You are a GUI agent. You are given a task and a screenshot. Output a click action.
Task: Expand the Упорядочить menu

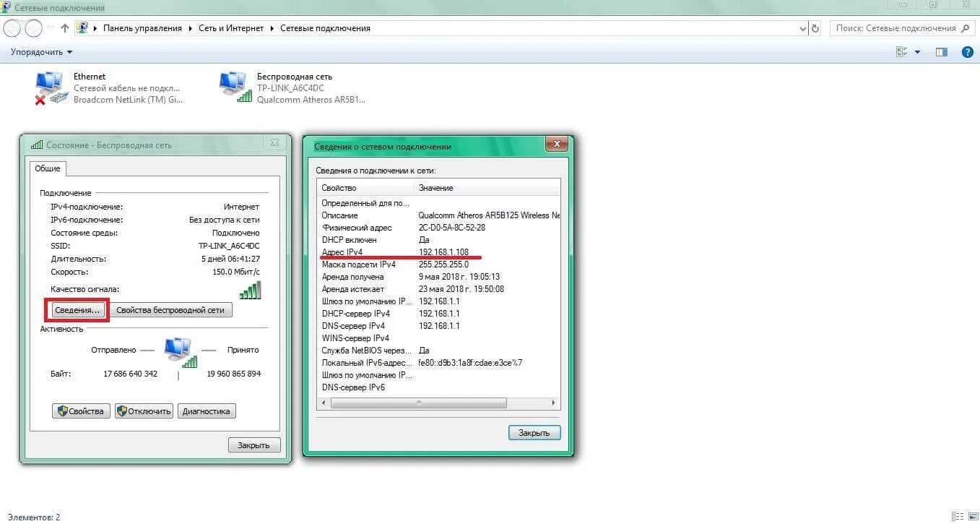pos(42,52)
